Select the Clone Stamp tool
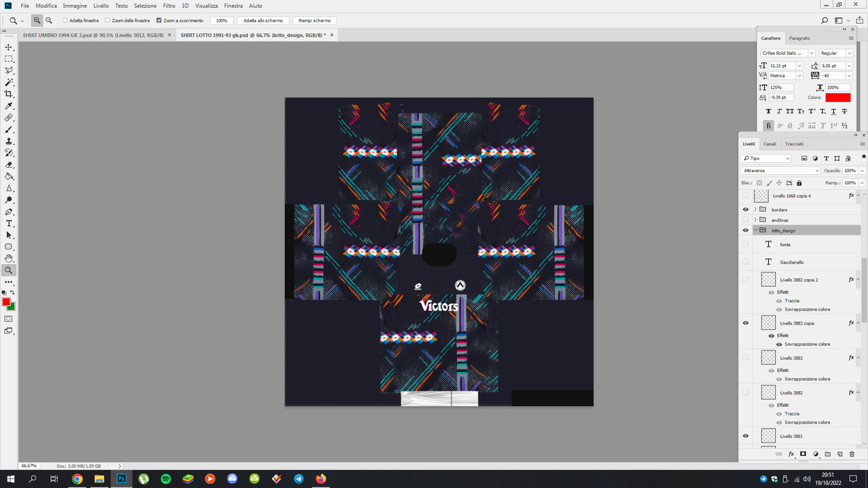This screenshot has width=868, height=488. coord(9,141)
